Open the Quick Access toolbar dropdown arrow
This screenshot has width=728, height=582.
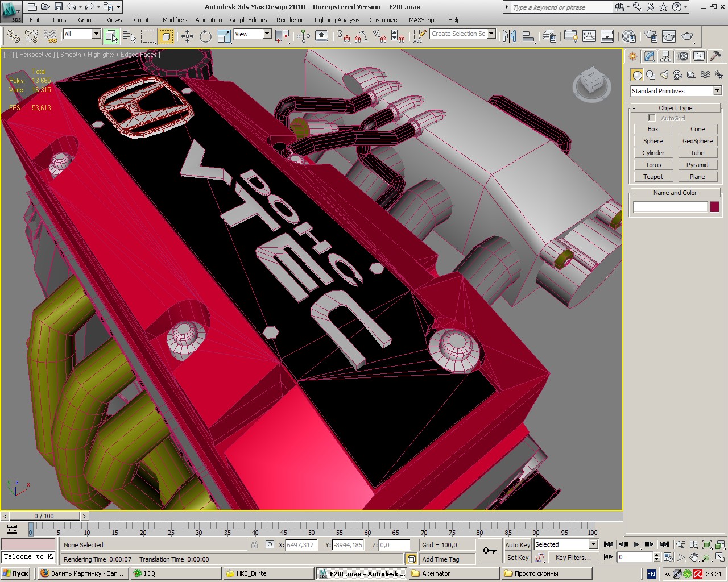[x=118, y=7]
